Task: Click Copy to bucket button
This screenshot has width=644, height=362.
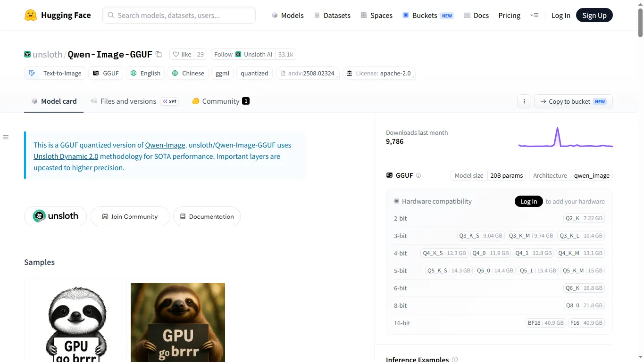Action: 573,101
